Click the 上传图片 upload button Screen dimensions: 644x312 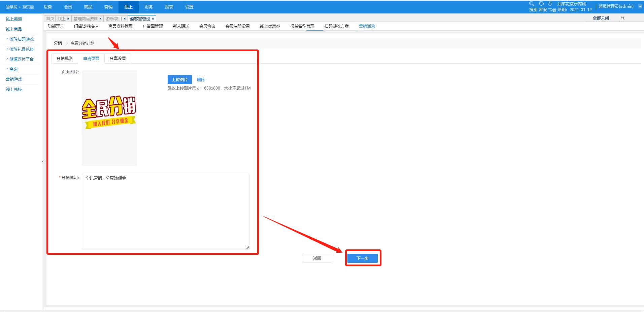pyautogui.click(x=180, y=80)
